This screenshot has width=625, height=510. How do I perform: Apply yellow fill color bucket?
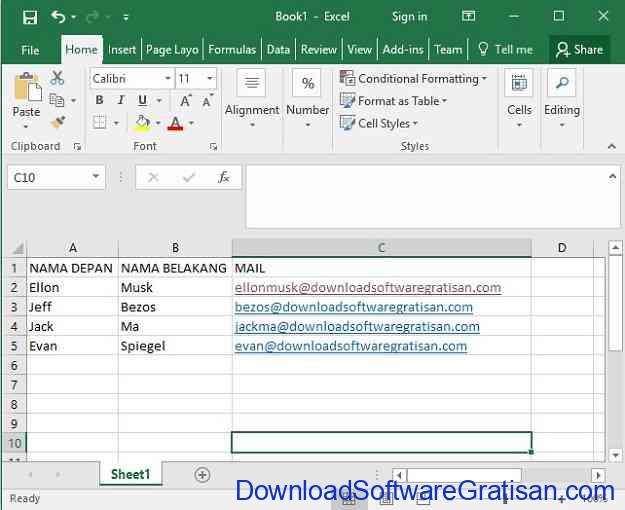[x=142, y=123]
